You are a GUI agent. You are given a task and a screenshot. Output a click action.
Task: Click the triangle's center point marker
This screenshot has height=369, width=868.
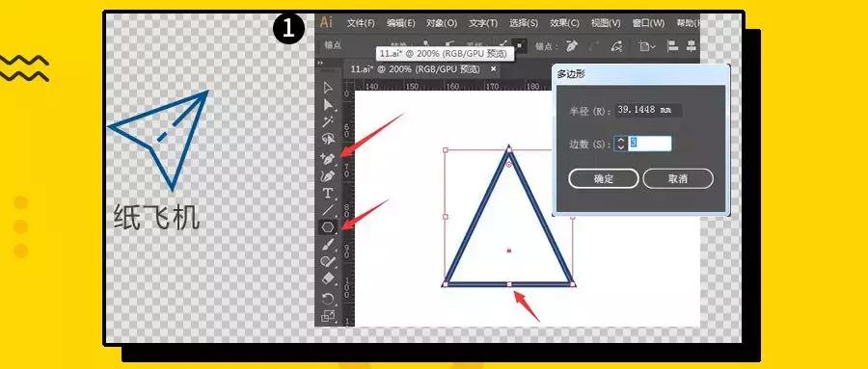[508, 250]
